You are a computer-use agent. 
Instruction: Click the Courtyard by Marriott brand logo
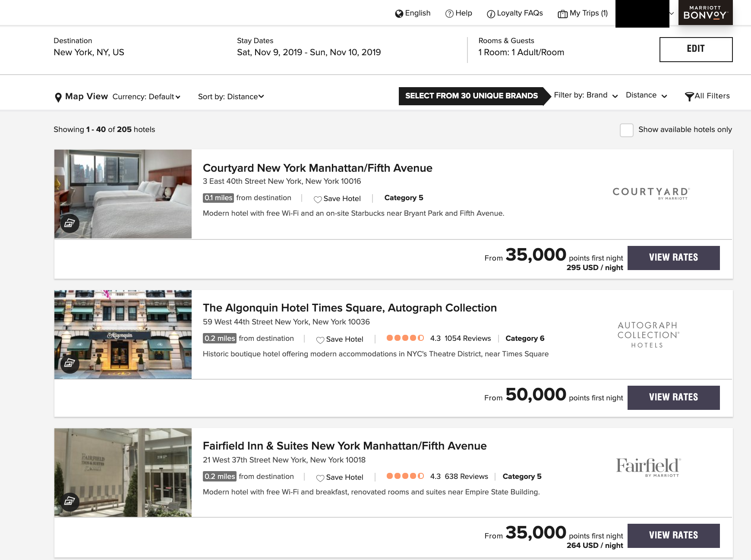[x=651, y=193]
